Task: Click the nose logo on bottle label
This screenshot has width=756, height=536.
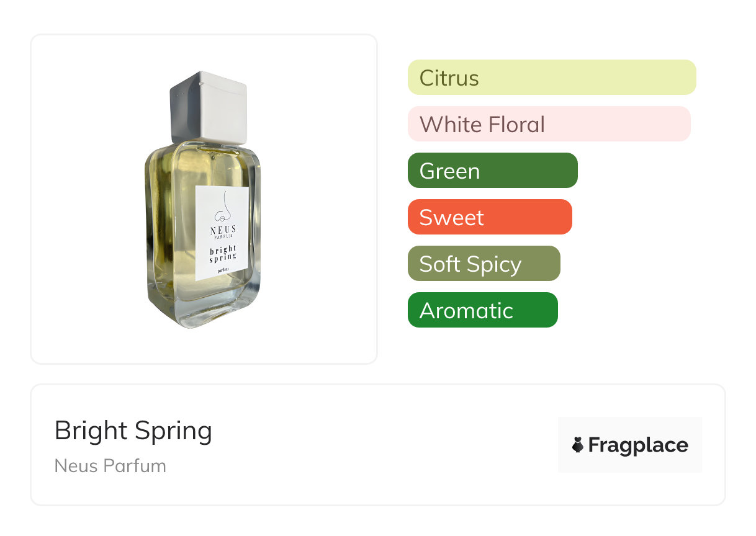Action: tap(223, 209)
